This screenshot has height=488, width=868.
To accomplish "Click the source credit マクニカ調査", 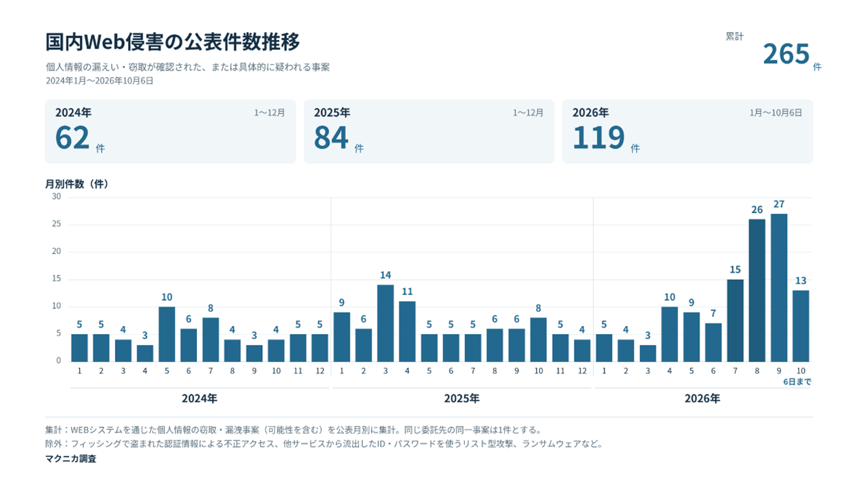I will pyautogui.click(x=71, y=459).
